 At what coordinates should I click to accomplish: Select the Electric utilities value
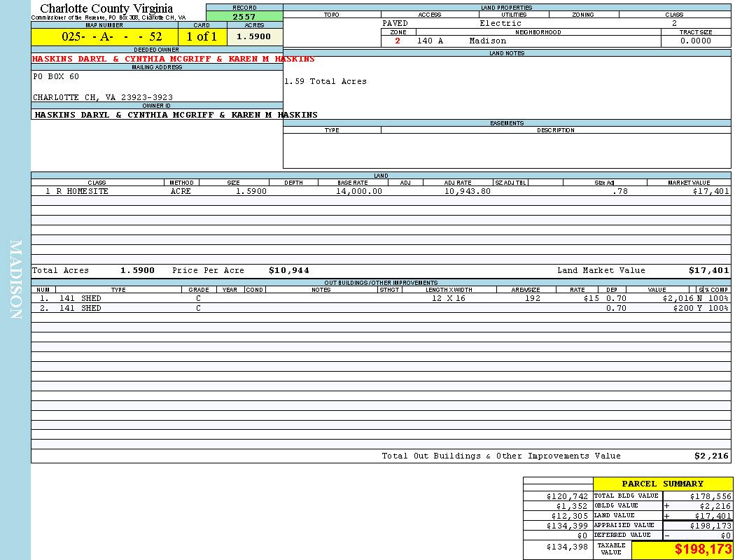click(500, 23)
